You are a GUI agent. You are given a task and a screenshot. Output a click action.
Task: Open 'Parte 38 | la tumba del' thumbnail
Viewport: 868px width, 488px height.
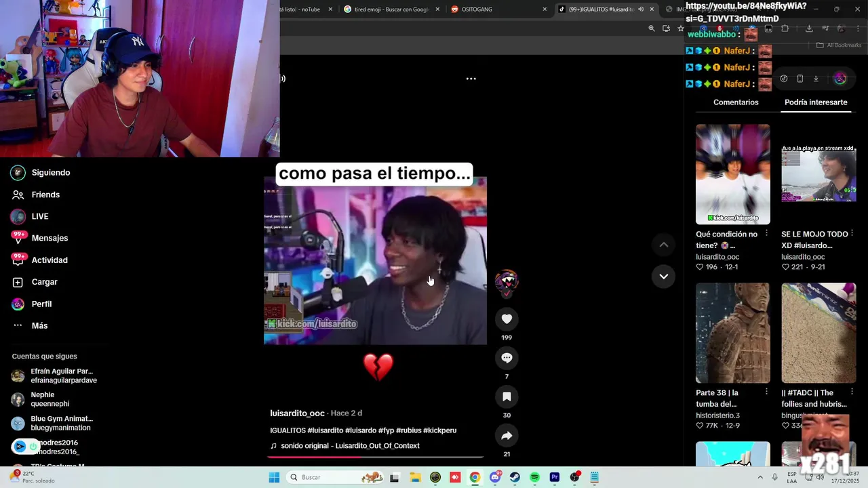click(733, 333)
